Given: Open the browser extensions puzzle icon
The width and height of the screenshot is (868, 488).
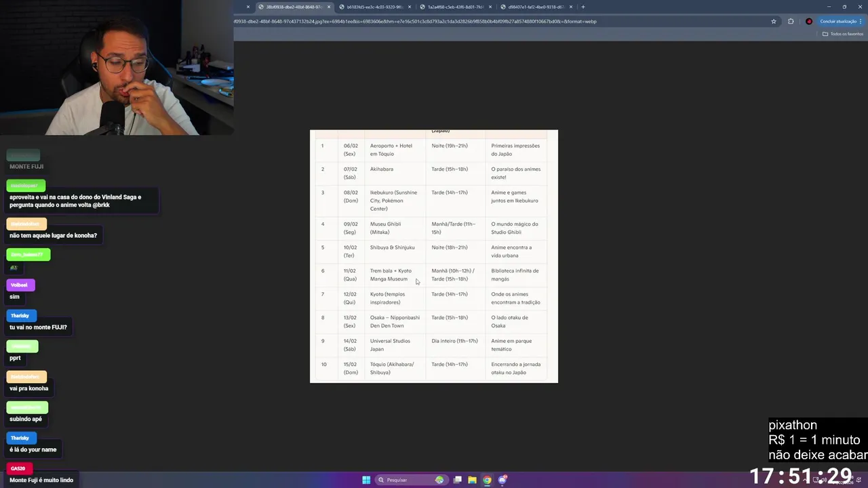Looking at the screenshot, I should coord(791,21).
